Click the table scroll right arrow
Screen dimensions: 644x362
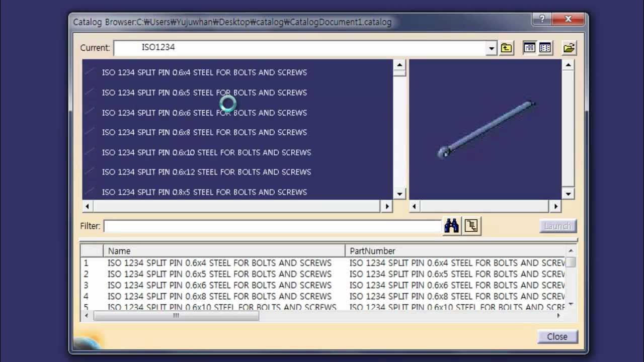[x=558, y=316]
